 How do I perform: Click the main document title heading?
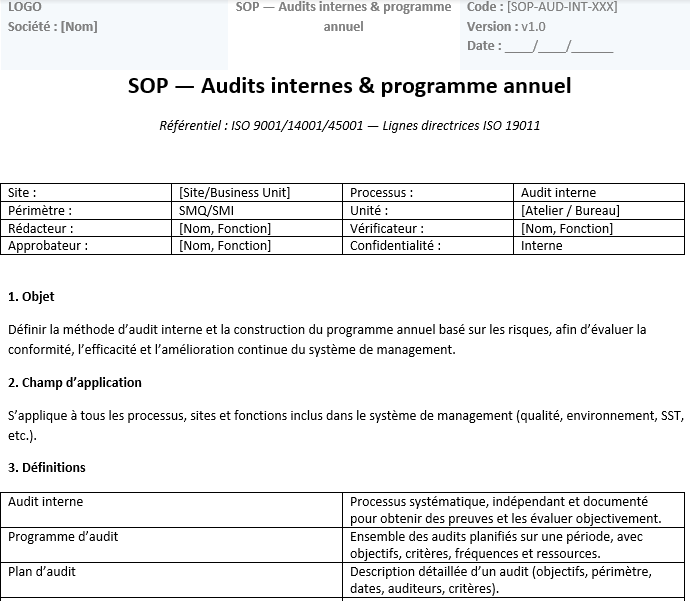[350, 86]
